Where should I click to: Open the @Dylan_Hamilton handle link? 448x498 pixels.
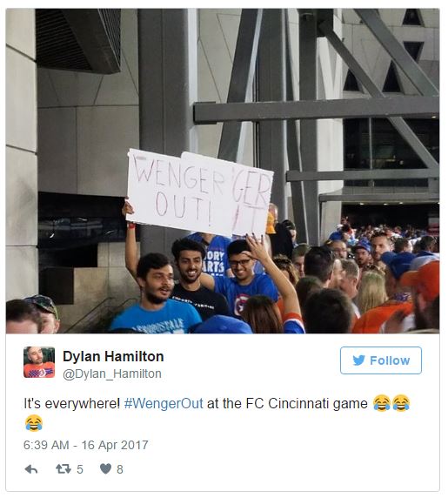[x=112, y=373]
